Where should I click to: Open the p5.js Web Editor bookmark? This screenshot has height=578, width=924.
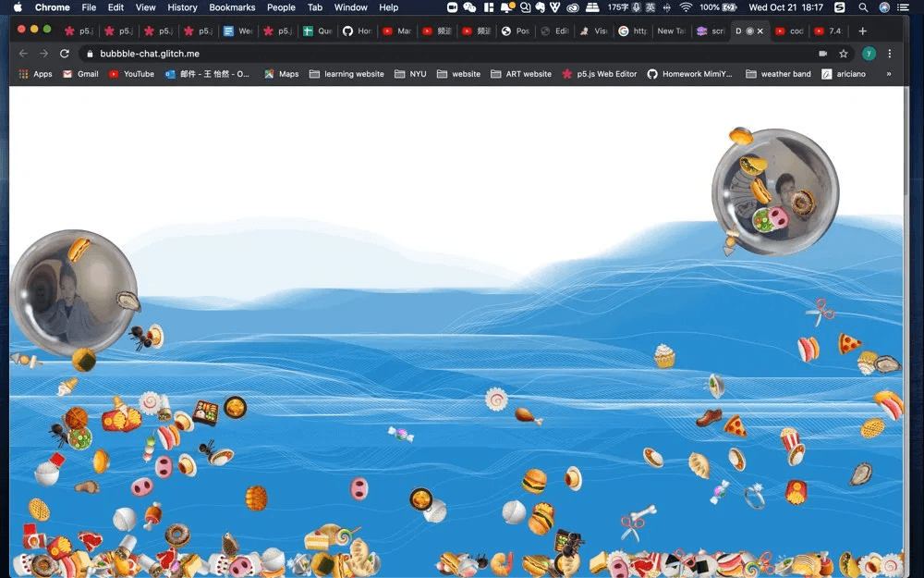click(599, 74)
